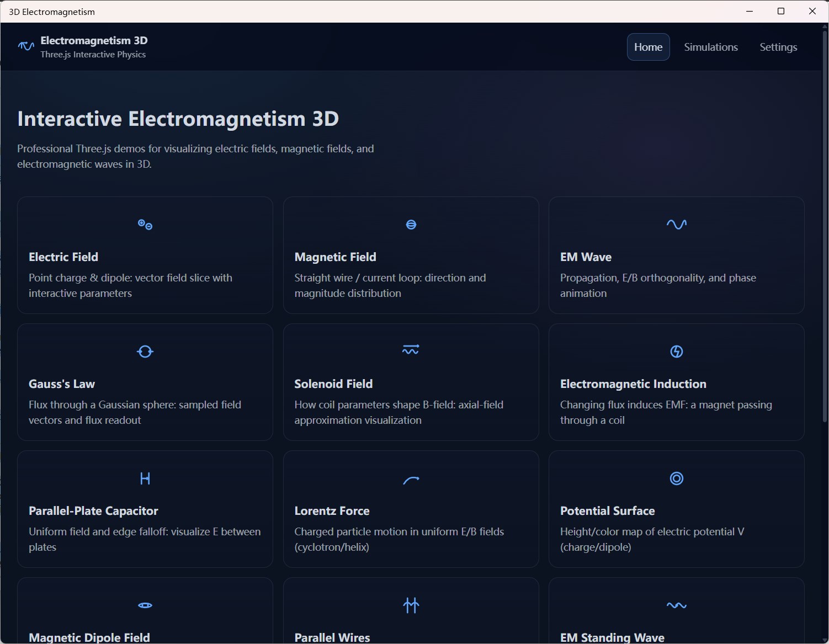Image resolution: width=829 pixels, height=644 pixels.
Task: Select the Parallel Wires icon
Action: pos(411,605)
